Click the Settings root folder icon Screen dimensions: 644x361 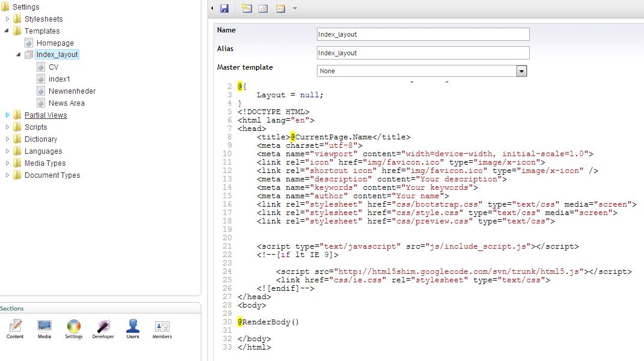(5, 7)
